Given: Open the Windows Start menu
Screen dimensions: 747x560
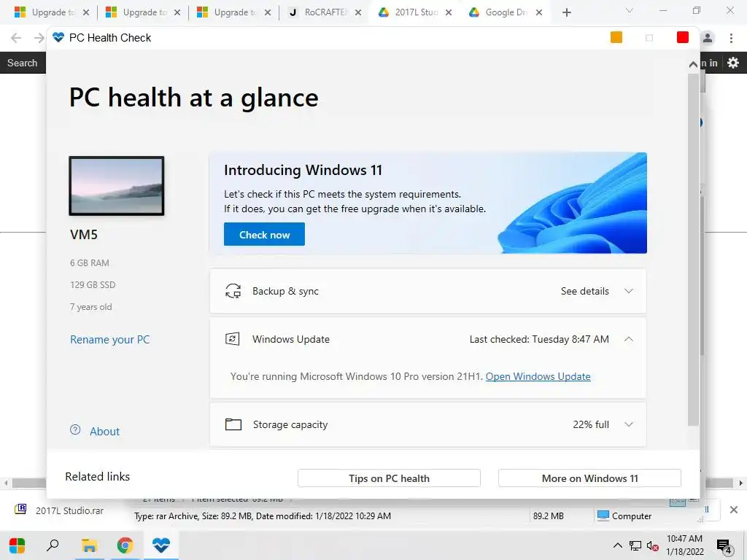Looking at the screenshot, I should coord(17,545).
